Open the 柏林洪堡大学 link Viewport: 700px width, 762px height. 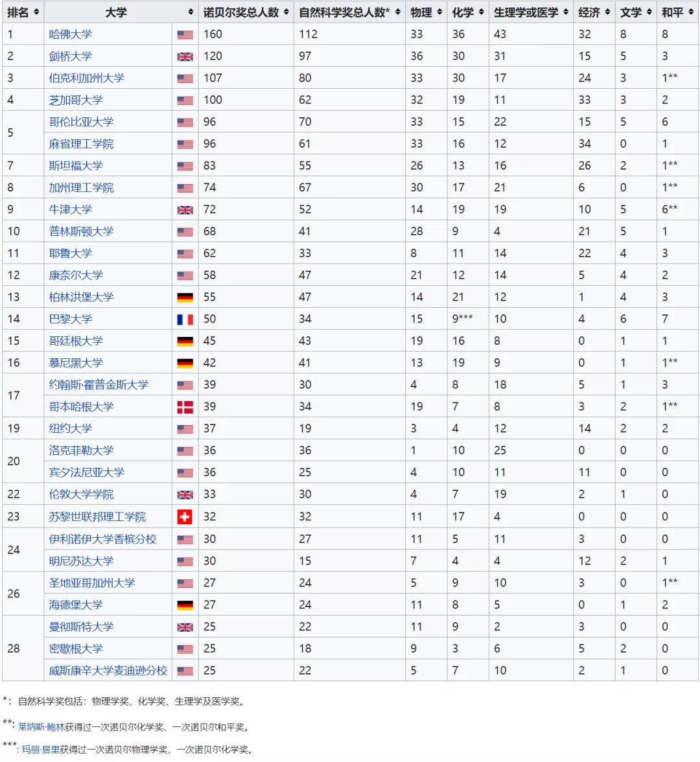81,297
